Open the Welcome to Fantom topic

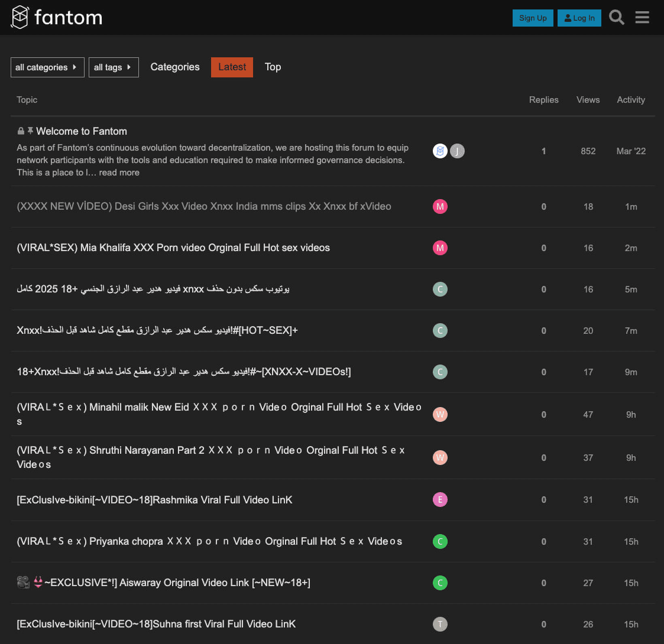(82, 131)
